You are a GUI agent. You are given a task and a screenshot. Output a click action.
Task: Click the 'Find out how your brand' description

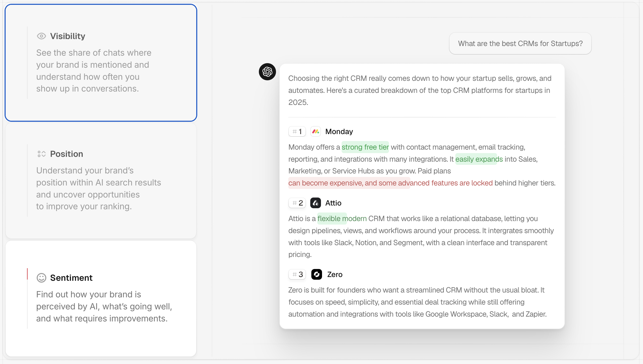point(104,306)
